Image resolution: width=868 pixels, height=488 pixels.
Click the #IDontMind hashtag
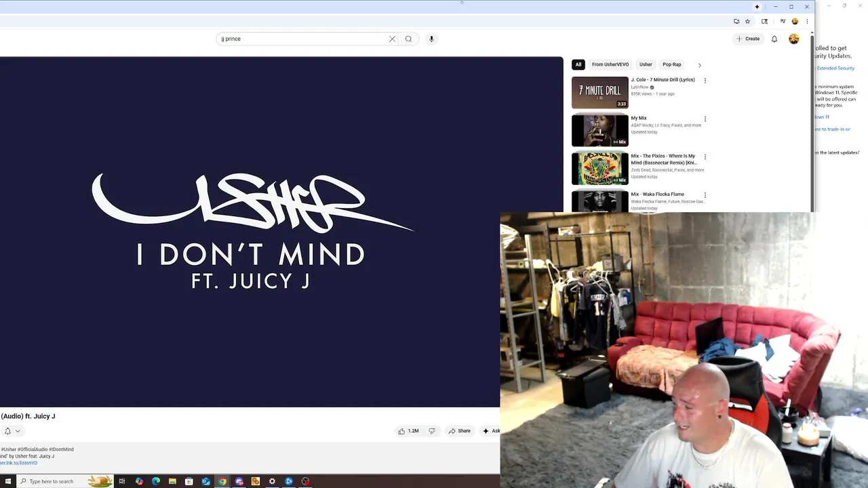coord(61,449)
